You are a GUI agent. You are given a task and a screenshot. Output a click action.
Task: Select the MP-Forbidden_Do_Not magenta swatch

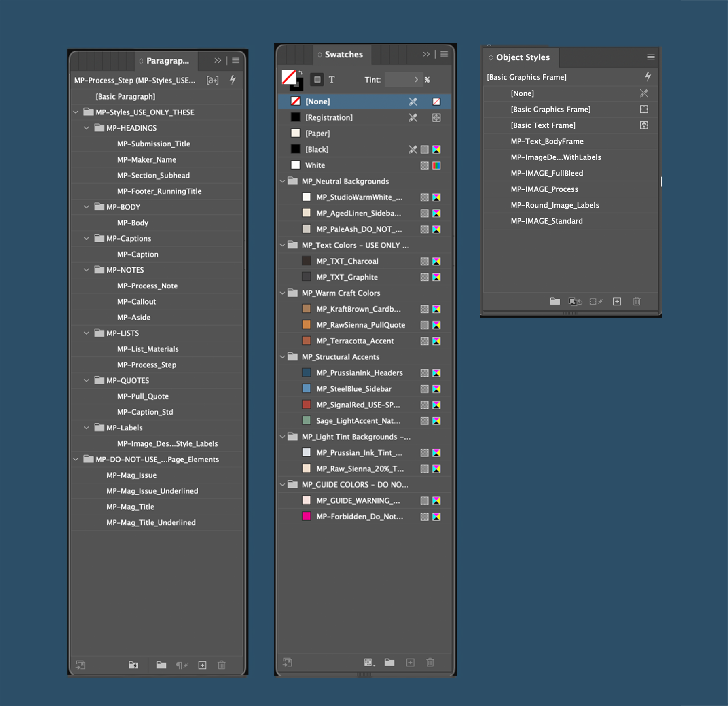(x=364, y=516)
